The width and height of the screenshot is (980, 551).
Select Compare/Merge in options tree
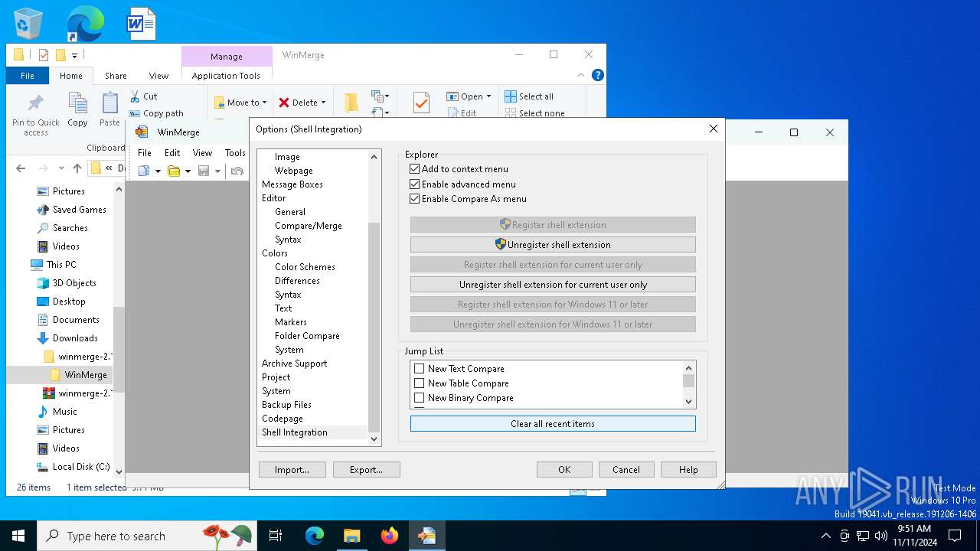click(309, 226)
